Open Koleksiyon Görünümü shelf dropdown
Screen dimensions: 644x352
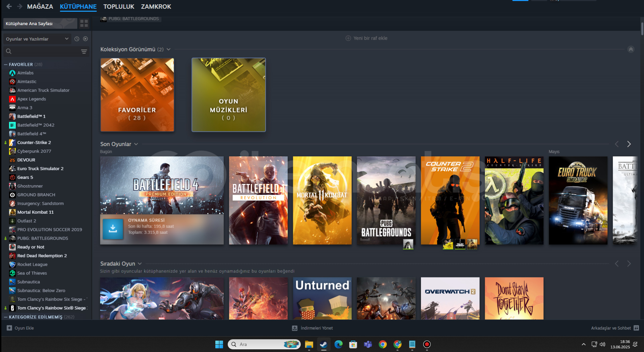pyautogui.click(x=168, y=49)
